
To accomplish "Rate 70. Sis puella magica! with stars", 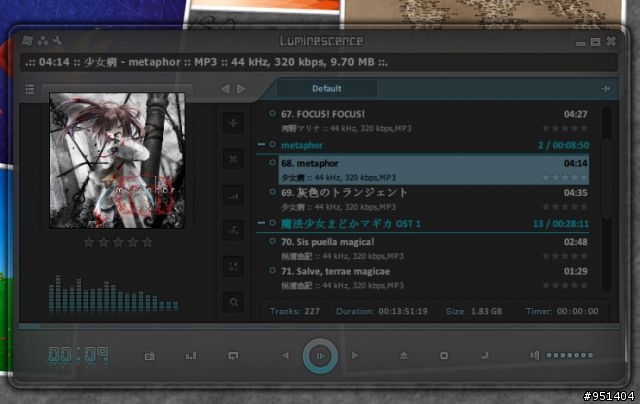I will pyautogui.click(x=565, y=256).
